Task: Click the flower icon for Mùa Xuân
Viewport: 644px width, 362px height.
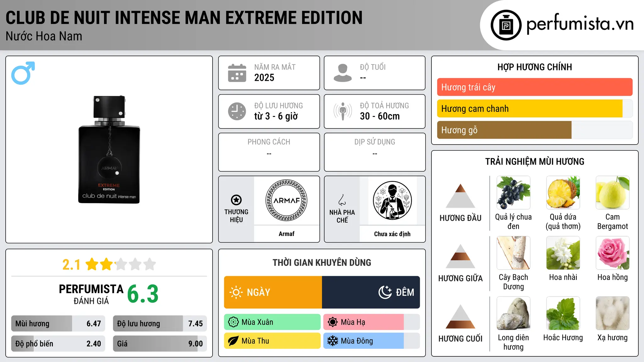Action: pos(233,322)
